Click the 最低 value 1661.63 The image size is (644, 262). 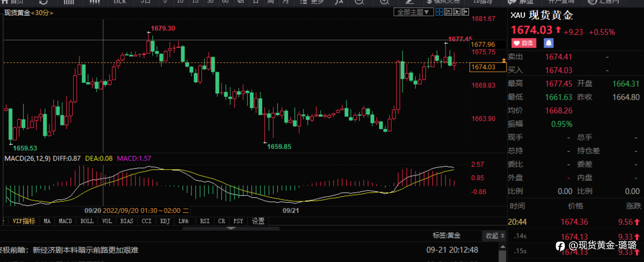[559, 97]
